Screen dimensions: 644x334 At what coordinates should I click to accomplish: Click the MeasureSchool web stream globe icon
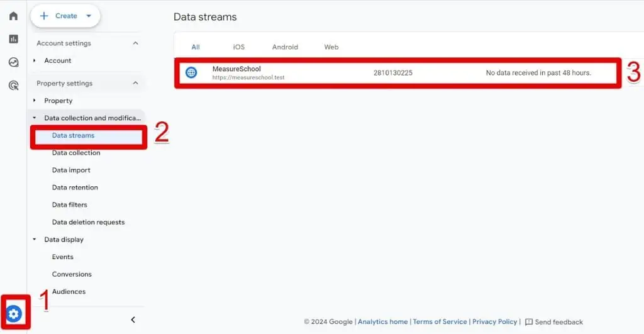[x=191, y=73]
